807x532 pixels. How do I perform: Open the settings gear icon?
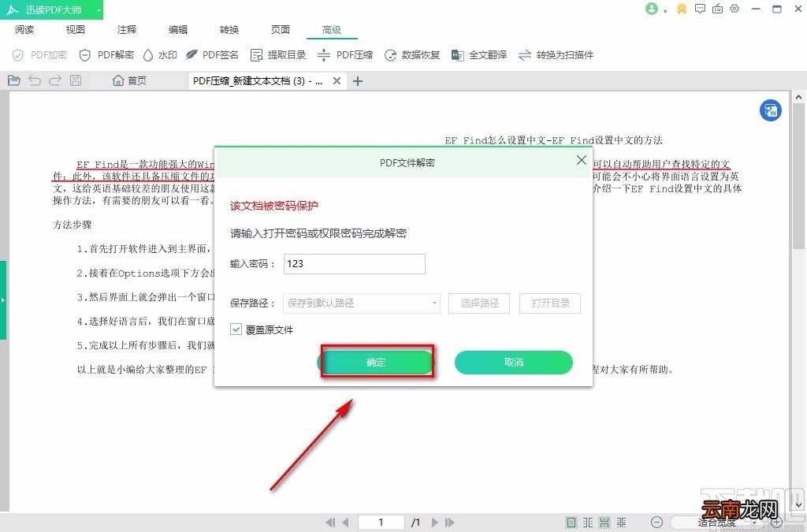(x=734, y=9)
